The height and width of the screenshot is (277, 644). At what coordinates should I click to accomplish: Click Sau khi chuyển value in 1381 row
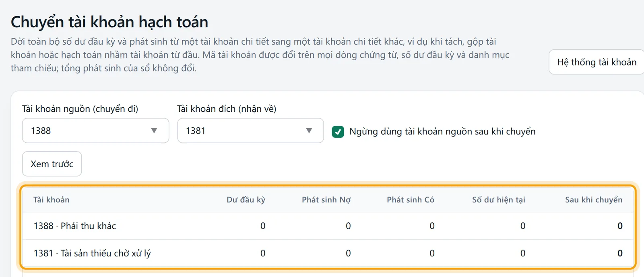tap(620, 253)
